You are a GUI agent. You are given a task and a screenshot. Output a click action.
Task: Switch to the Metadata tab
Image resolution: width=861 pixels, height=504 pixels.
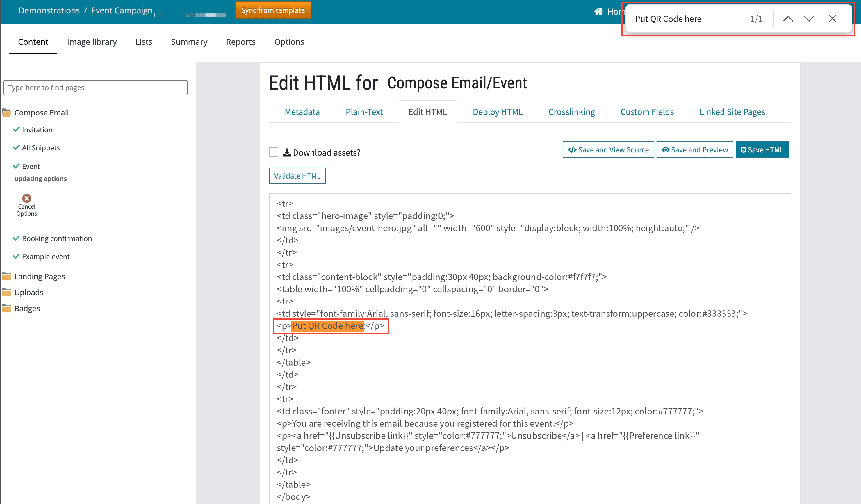(302, 112)
